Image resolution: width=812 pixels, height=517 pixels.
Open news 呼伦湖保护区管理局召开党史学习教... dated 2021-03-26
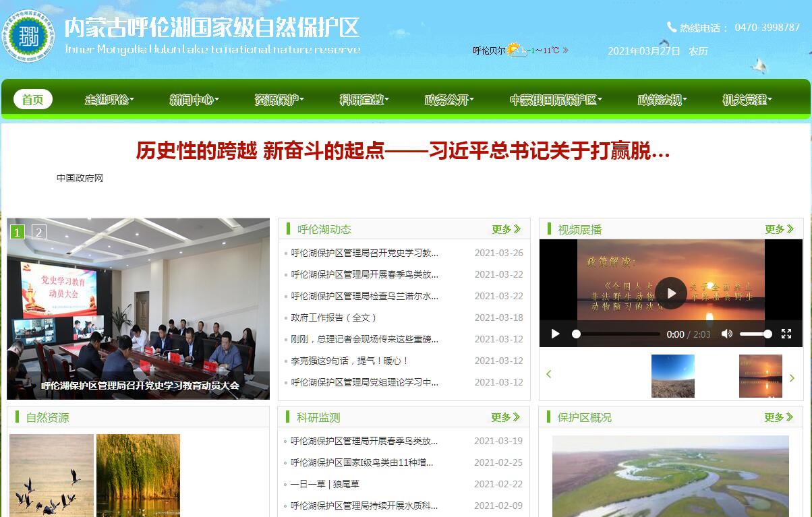[x=365, y=253]
